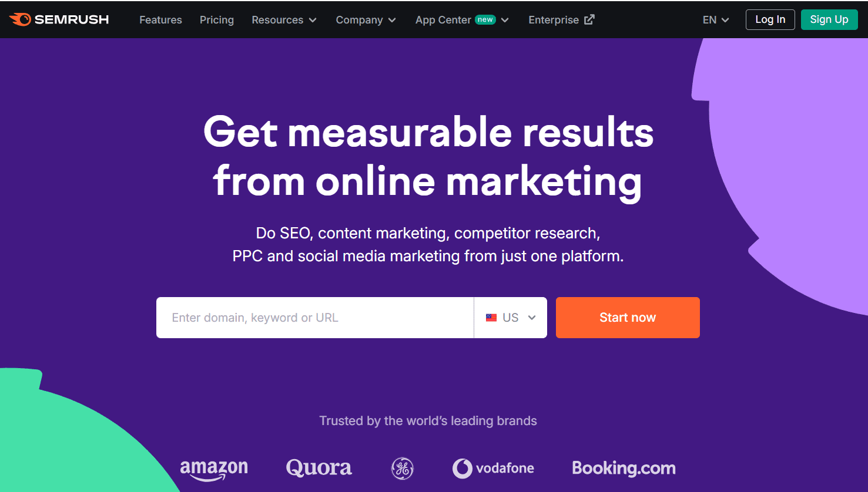Open the Company dropdown menu

point(366,19)
